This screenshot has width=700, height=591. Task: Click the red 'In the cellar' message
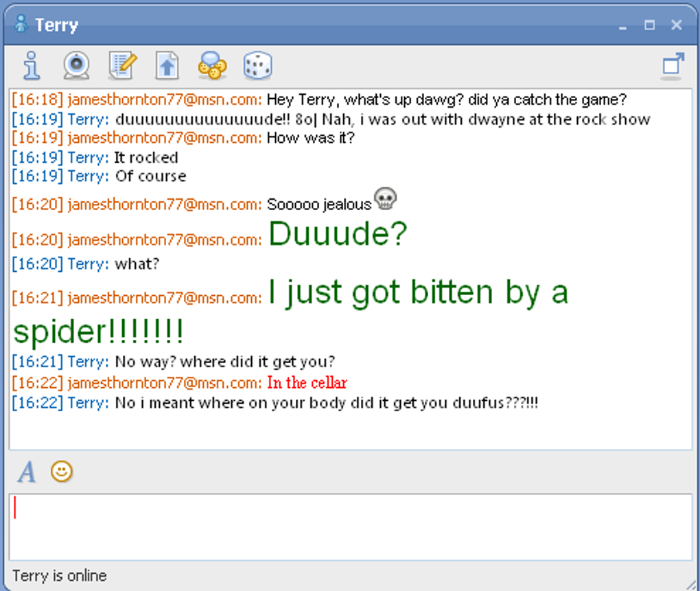[307, 382]
